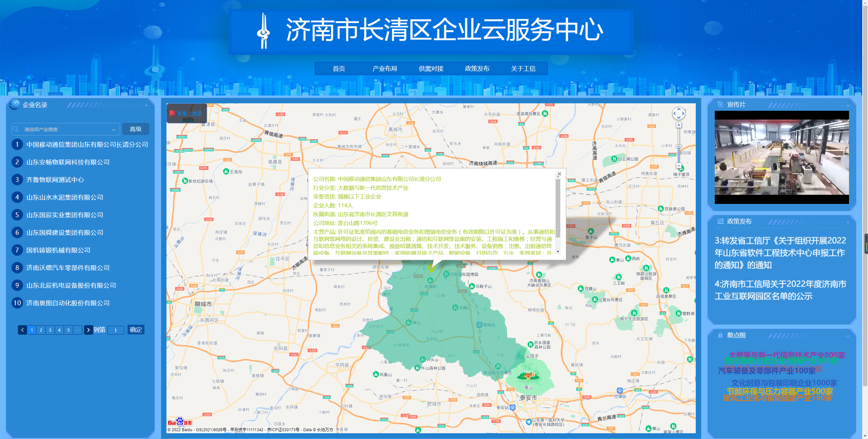Expand hidden pages via the ··· pagination ellipsis
868x439 pixels.
click(x=78, y=330)
